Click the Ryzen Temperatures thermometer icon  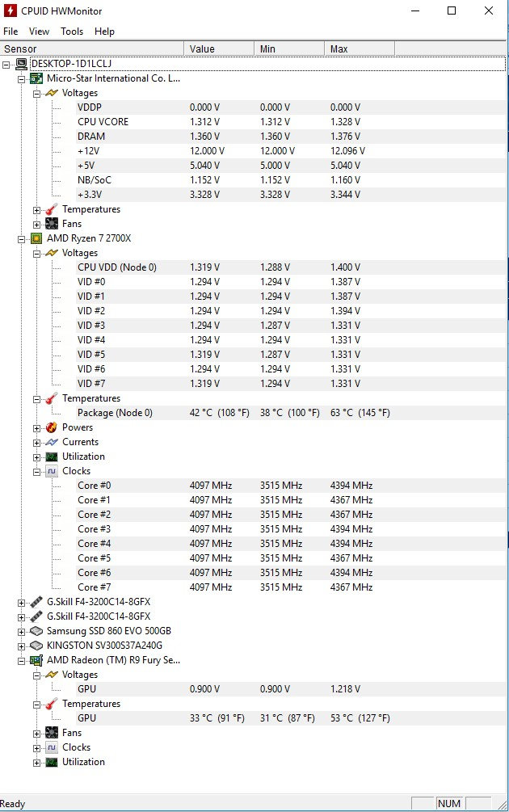51,398
